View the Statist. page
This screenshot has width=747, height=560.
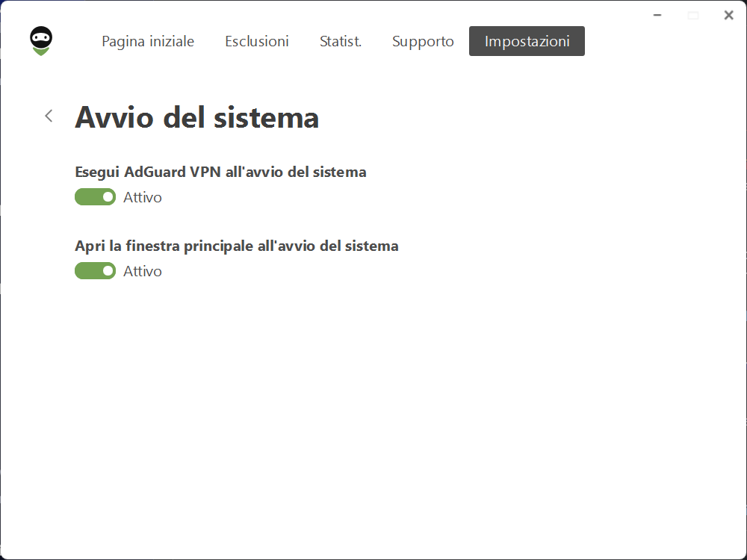[340, 41]
